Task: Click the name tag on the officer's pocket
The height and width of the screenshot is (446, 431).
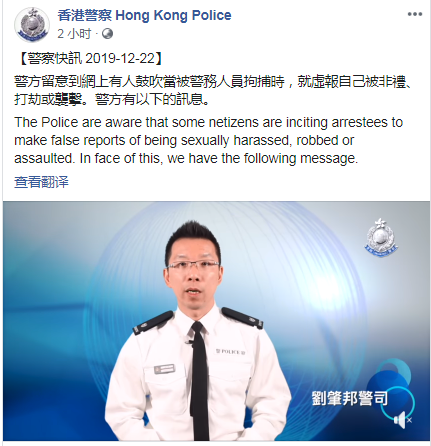Action: pyautogui.click(x=164, y=369)
